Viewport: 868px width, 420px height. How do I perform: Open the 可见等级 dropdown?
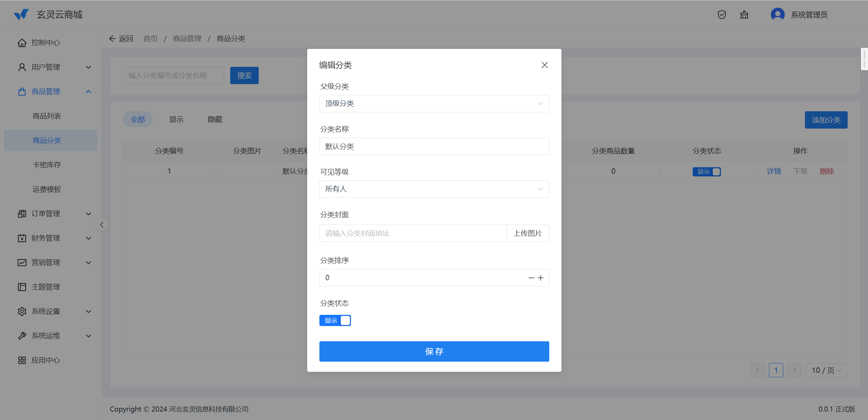[x=434, y=189]
